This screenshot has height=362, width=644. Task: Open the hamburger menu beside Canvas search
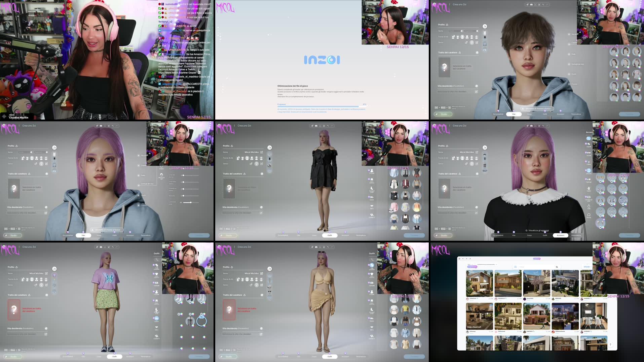515,267
